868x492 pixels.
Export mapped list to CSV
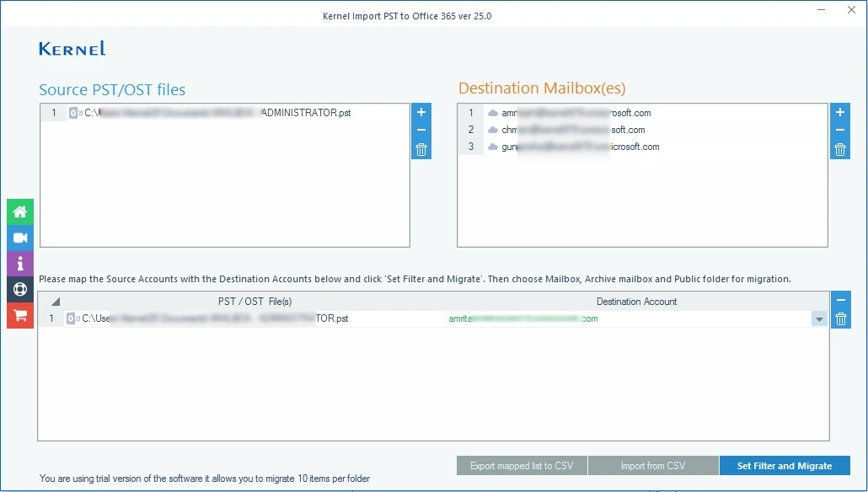click(x=521, y=465)
